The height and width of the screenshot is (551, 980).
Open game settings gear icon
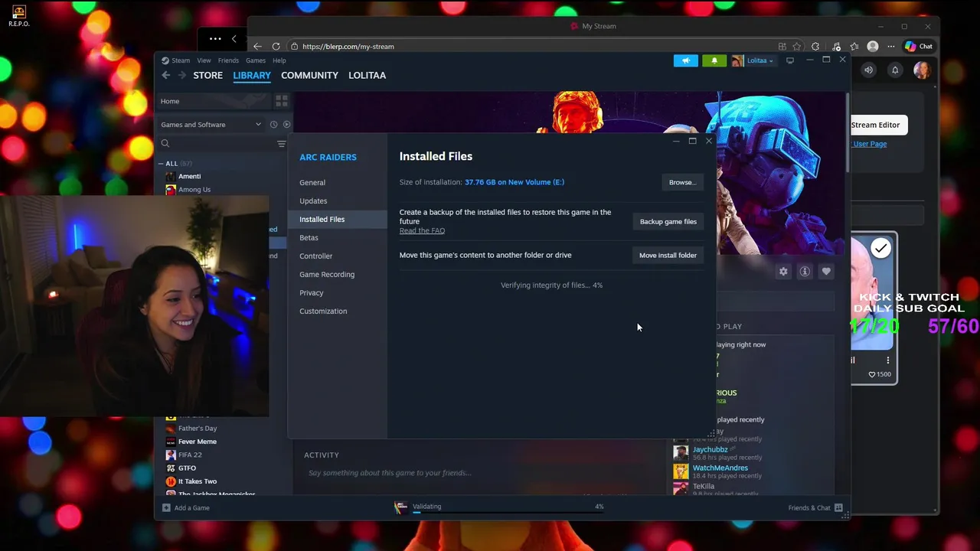(x=783, y=272)
